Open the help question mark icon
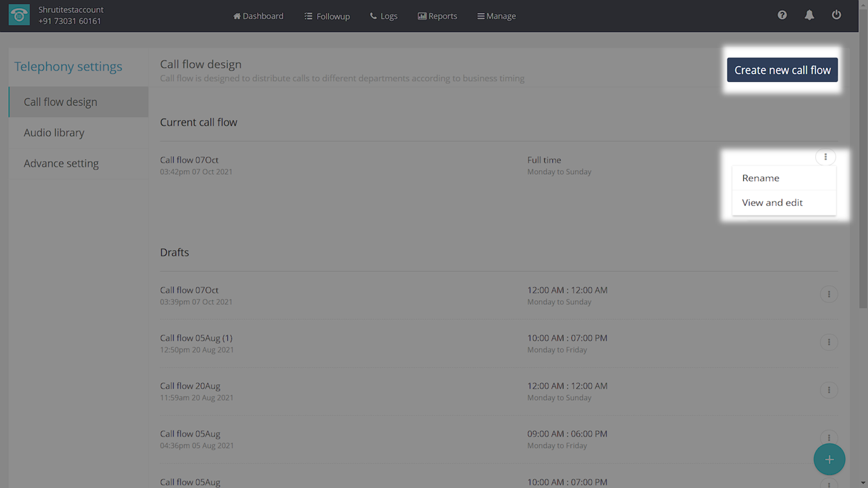The width and height of the screenshot is (868, 488). point(782,15)
